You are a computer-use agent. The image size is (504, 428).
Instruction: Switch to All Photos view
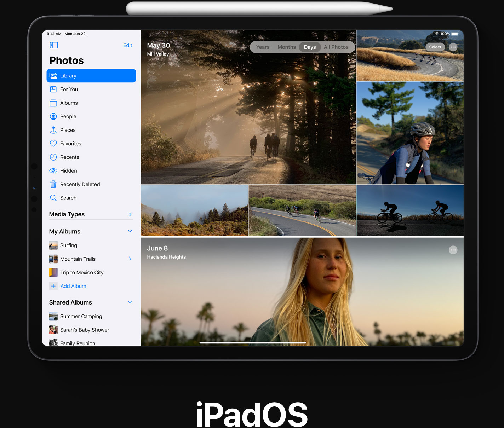pyautogui.click(x=336, y=47)
